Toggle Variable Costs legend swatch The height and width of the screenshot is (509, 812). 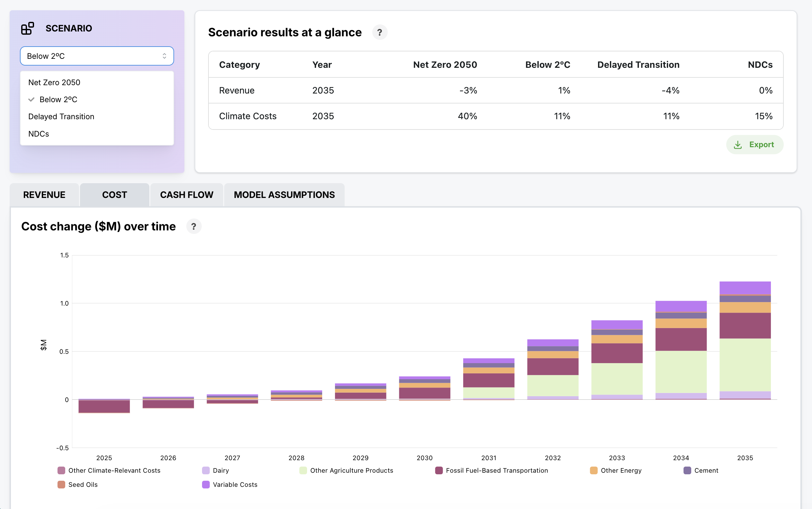(x=206, y=485)
